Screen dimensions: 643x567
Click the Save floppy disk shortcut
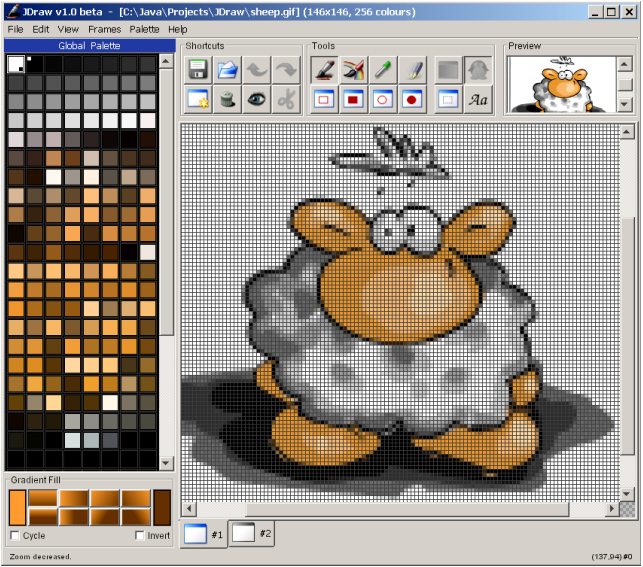click(198, 70)
